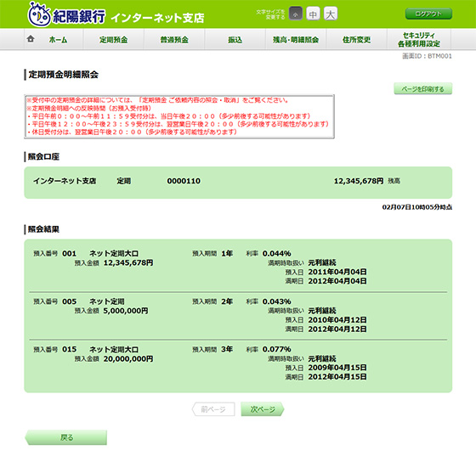
Task: Open the 普通預金 menu
Action: [x=174, y=39]
